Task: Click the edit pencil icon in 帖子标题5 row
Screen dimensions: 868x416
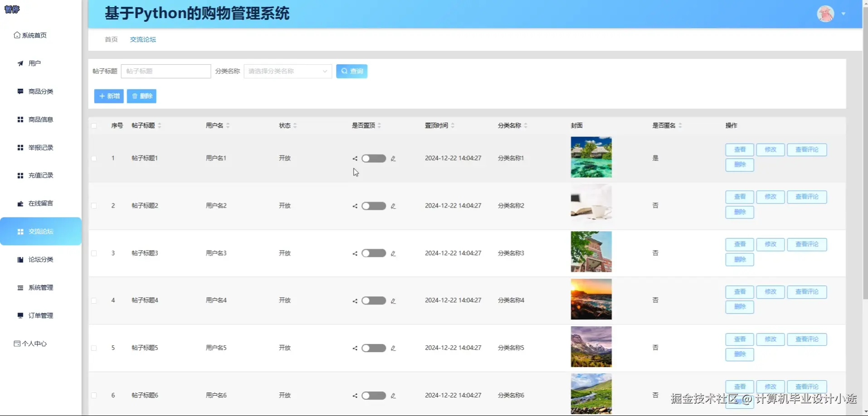Action: point(393,348)
